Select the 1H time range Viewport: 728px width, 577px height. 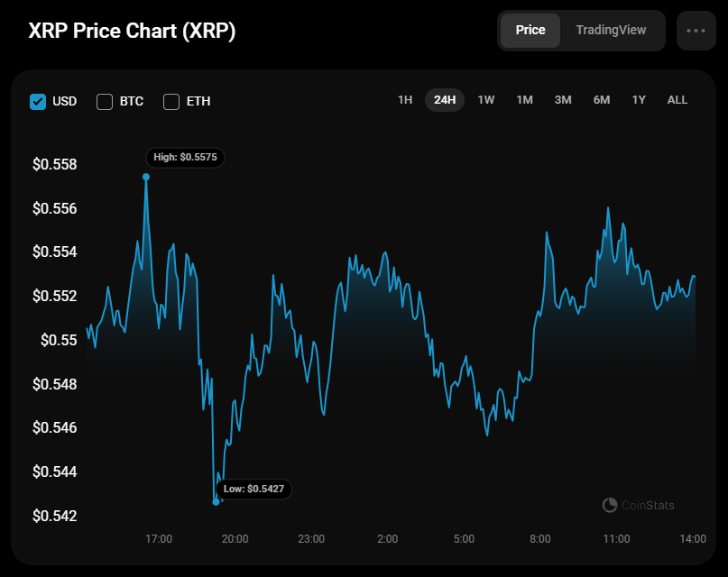(x=405, y=100)
